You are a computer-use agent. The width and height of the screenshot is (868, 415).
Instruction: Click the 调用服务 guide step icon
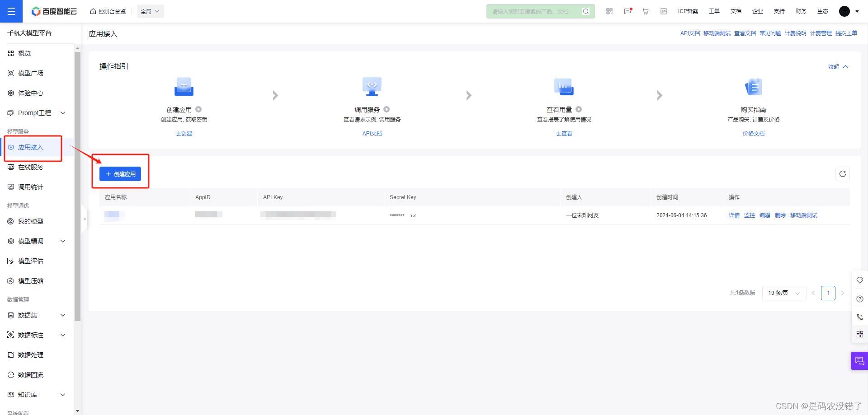coord(372,86)
